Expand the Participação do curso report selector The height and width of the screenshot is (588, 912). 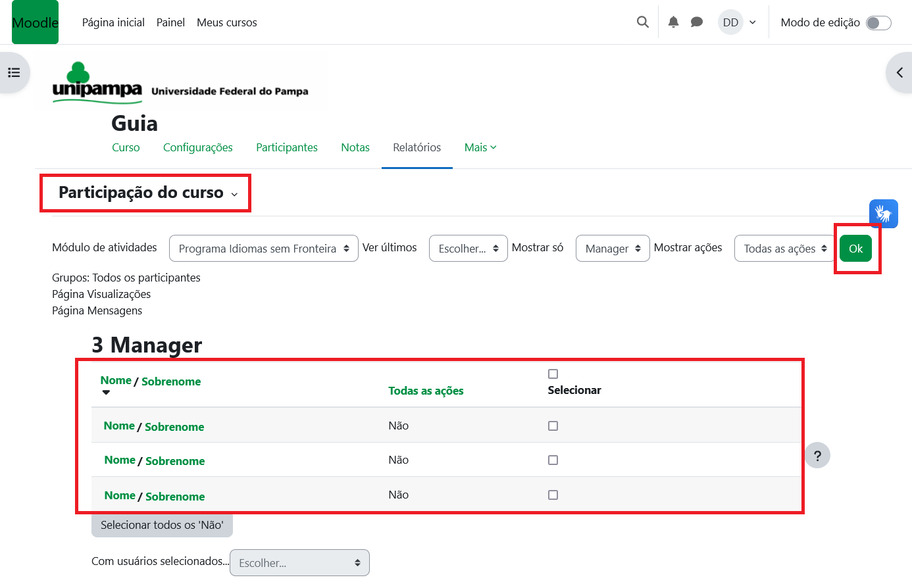[x=147, y=193]
